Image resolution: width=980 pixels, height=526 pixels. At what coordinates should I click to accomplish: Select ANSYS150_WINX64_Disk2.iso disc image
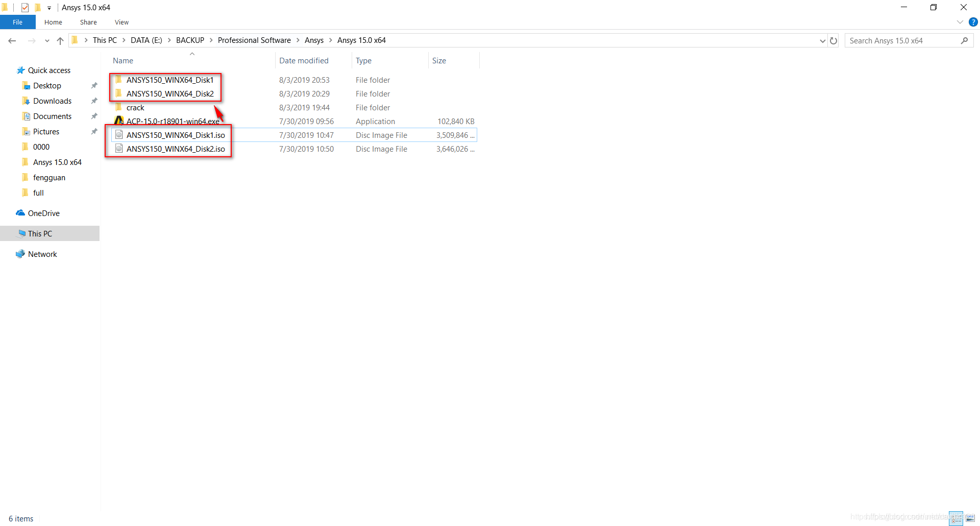click(176, 149)
